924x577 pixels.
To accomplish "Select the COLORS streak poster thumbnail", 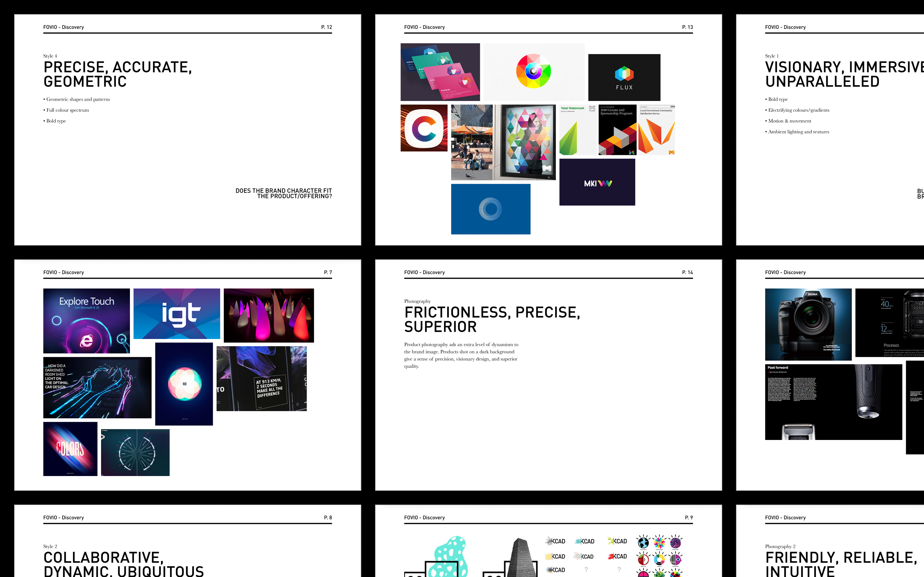I will pos(70,449).
